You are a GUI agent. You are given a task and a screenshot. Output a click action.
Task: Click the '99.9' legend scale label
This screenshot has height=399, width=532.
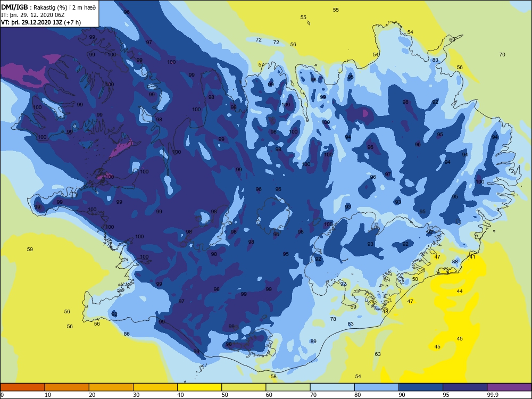(x=493, y=395)
